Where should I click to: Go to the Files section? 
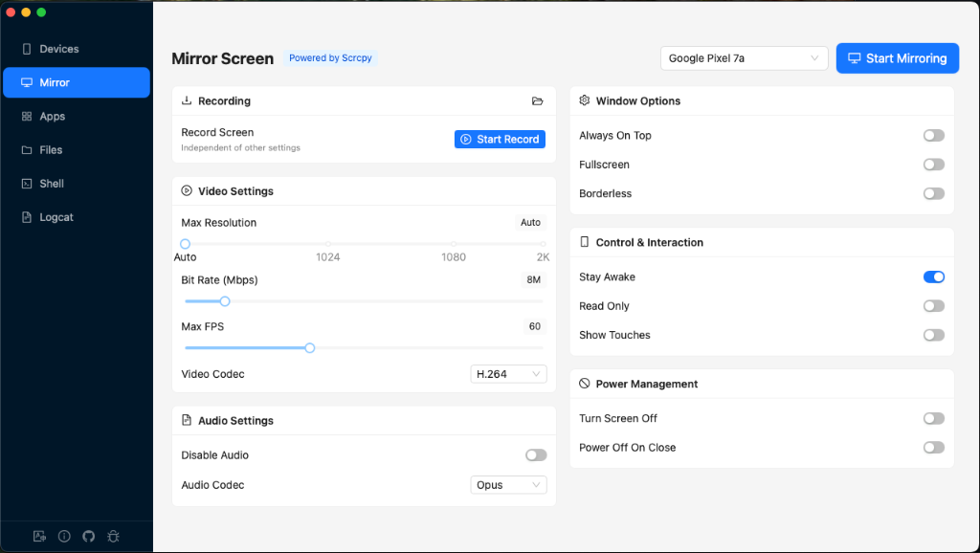pos(51,150)
